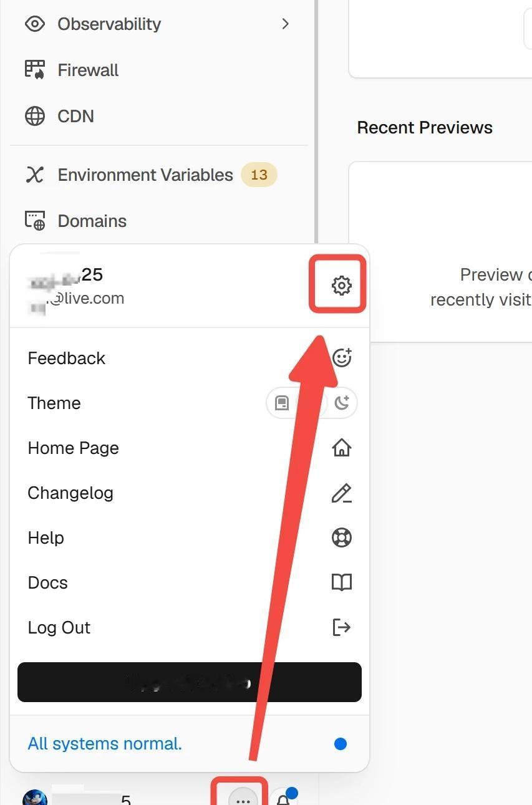Click the user avatar at bottom

(x=34, y=798)
